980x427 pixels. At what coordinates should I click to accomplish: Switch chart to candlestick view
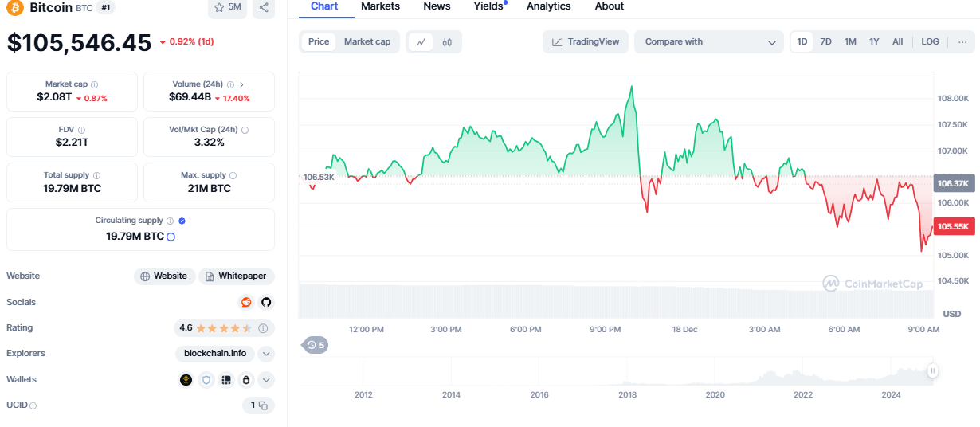tap(447, 42)
